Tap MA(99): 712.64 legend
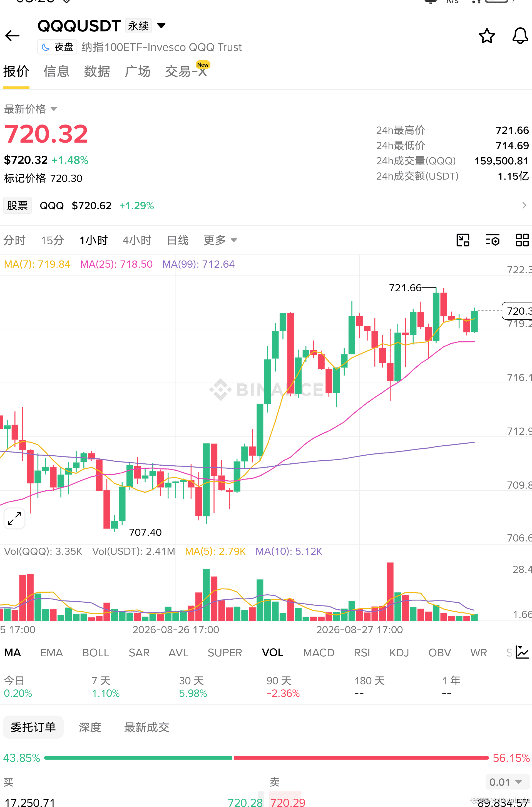 coord(198,264)
